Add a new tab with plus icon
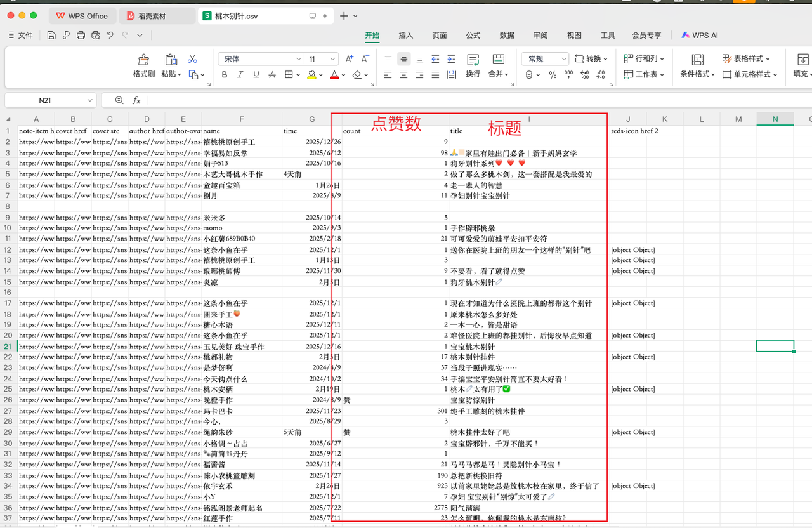This screenshot has width=812, height=528. (x=344, y=15)
